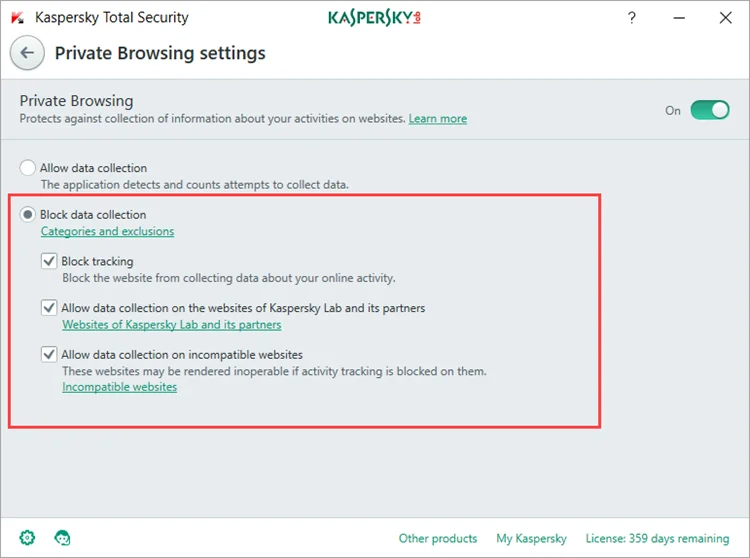Minimize the Kaspersky window
750x558 pixels.
coord(679,18)
